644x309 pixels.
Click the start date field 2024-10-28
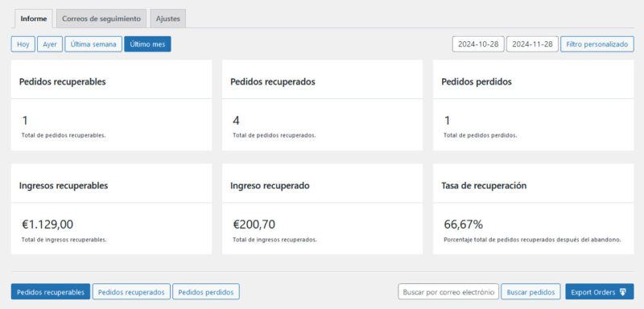tap(478, 44)
